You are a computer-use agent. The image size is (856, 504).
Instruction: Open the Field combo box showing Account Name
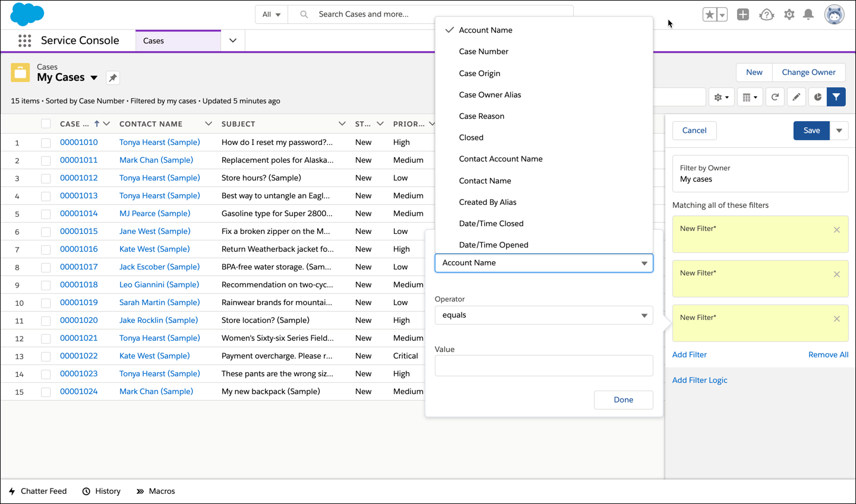tap(544, 263)
